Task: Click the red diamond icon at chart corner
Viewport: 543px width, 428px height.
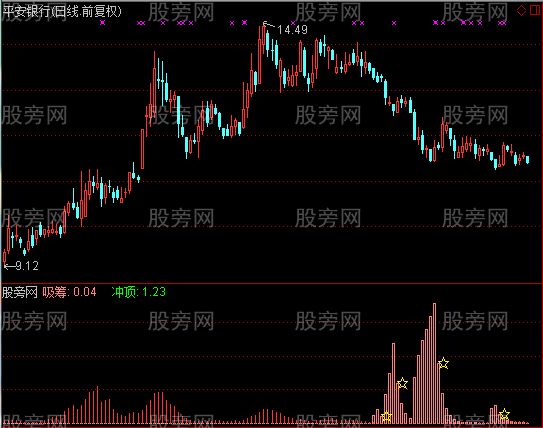Action: tap(522, 10)
